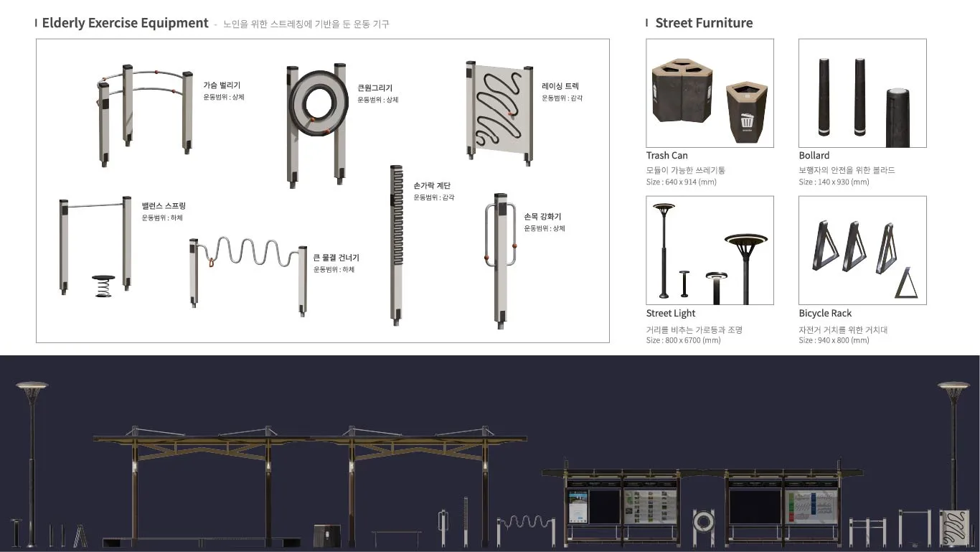Click the recycle symbol on the small trash can

747,122
